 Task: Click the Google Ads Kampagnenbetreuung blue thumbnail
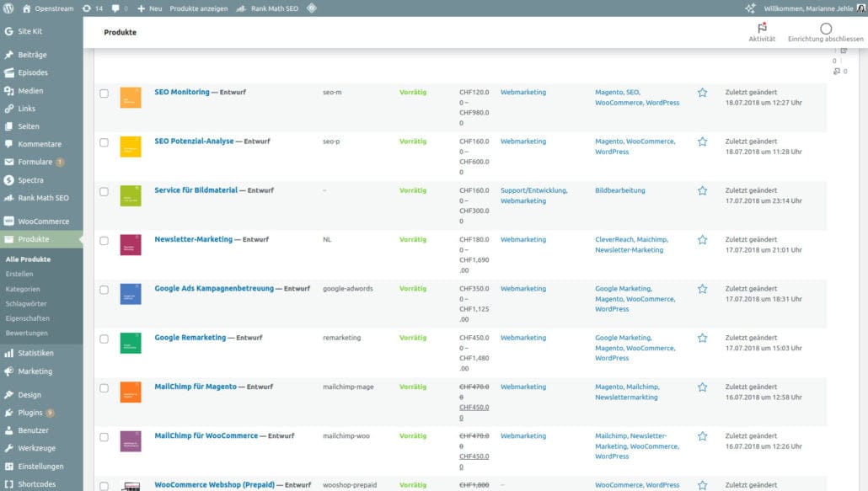[131, 294]
